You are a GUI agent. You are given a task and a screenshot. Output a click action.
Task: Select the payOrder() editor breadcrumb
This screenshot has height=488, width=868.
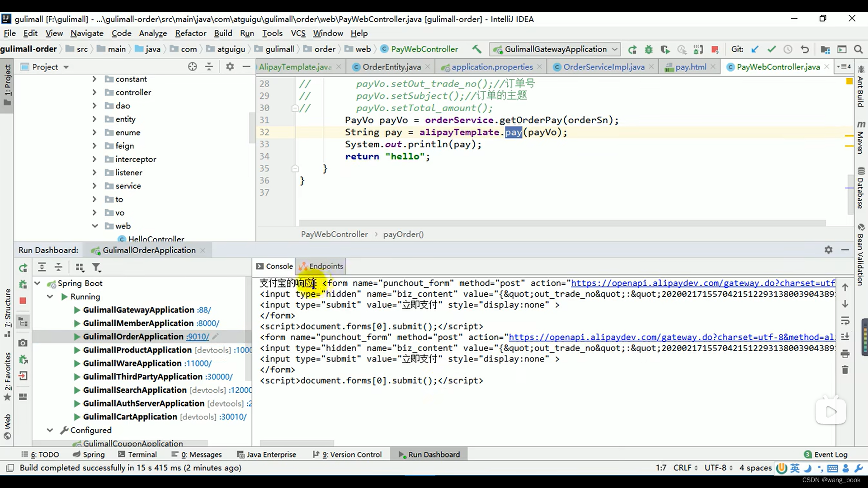(x=403, y=234)
